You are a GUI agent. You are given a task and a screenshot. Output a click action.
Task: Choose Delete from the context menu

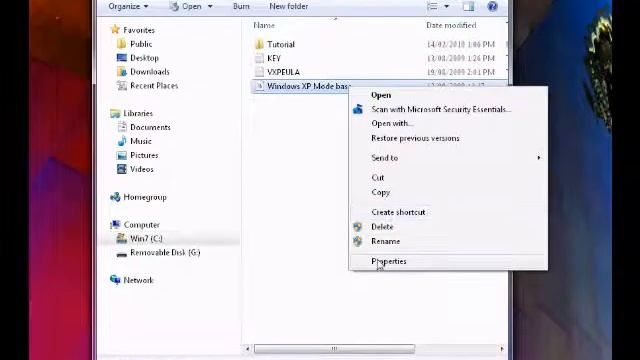click(382, 227)
